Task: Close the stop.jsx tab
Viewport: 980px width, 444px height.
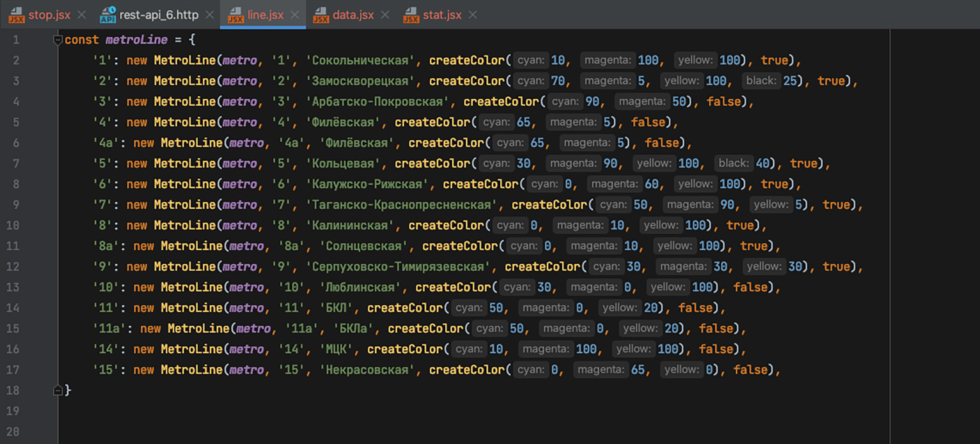Action: (x=82, y=15)
